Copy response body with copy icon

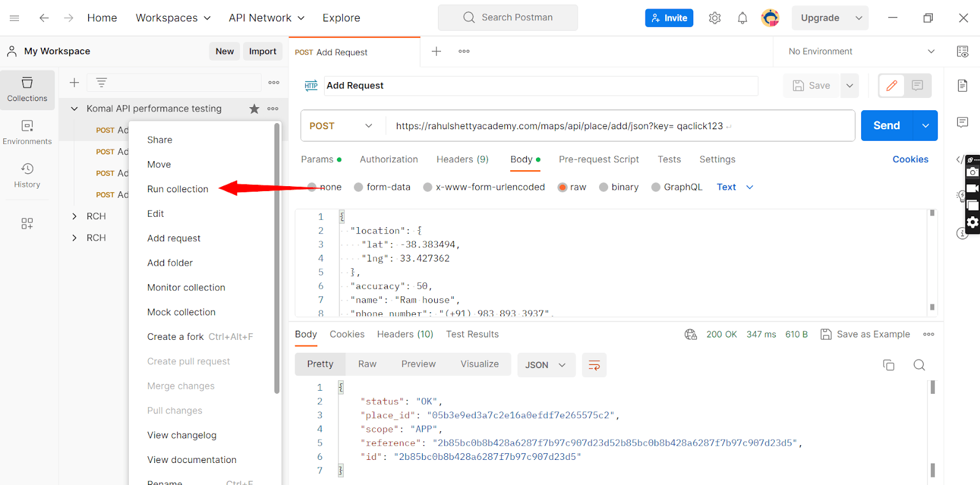coord(889,366)
